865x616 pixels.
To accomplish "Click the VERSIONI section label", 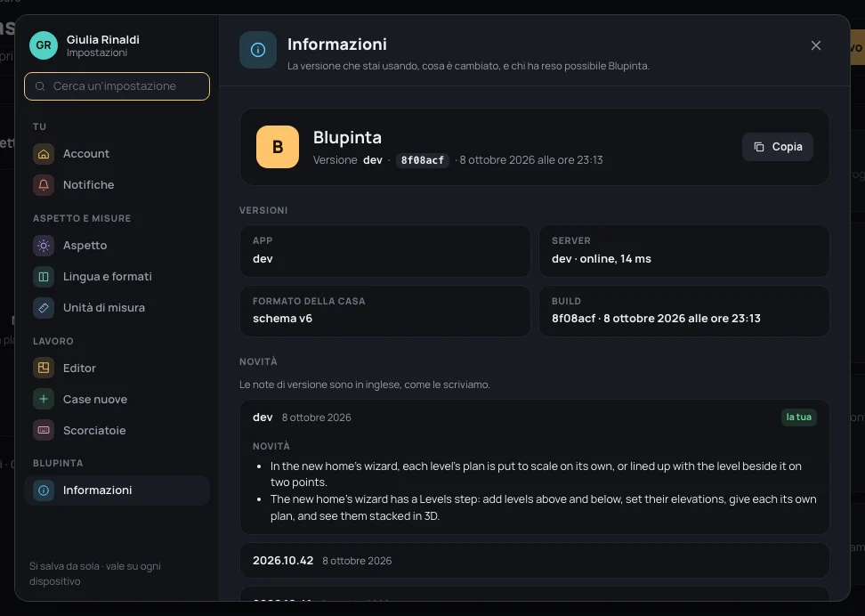I will click(x=263, y=210).
